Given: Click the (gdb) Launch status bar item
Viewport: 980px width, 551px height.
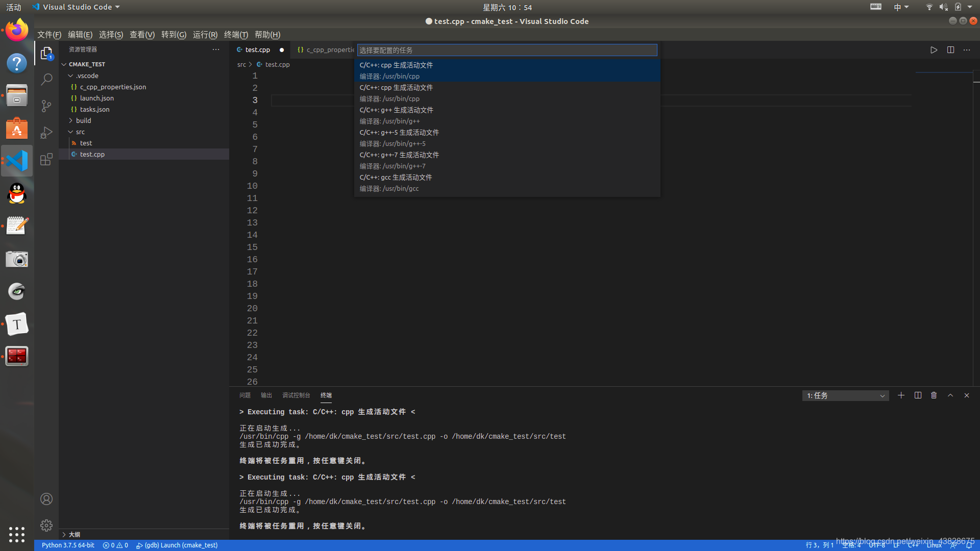Looking at the screenshot, I should pyautogui.click(x=177, y=545).
